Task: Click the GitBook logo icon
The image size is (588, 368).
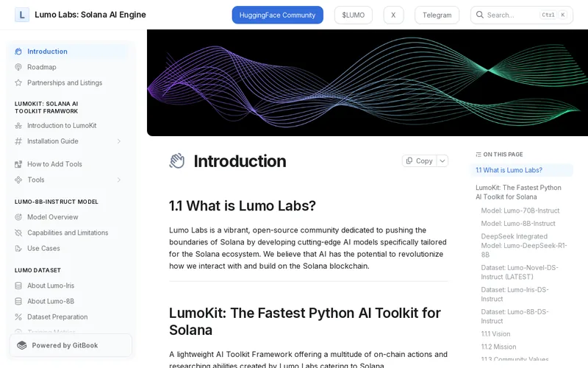Action: pos(22,345)
